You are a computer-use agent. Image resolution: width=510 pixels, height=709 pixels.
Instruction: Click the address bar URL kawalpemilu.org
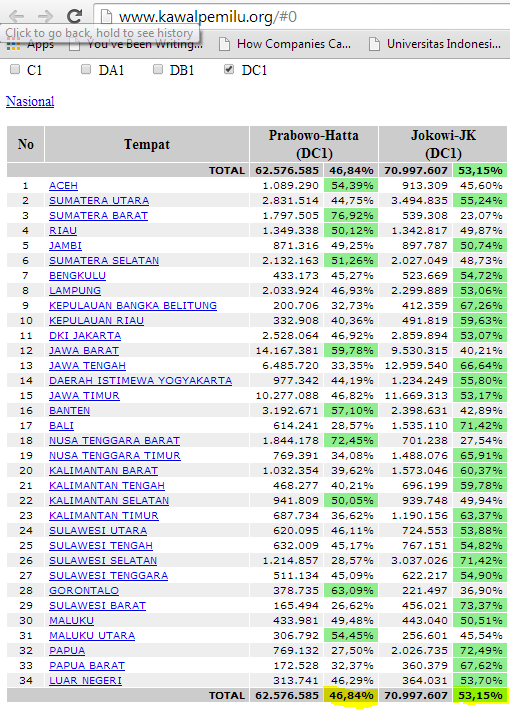(207, 17)
